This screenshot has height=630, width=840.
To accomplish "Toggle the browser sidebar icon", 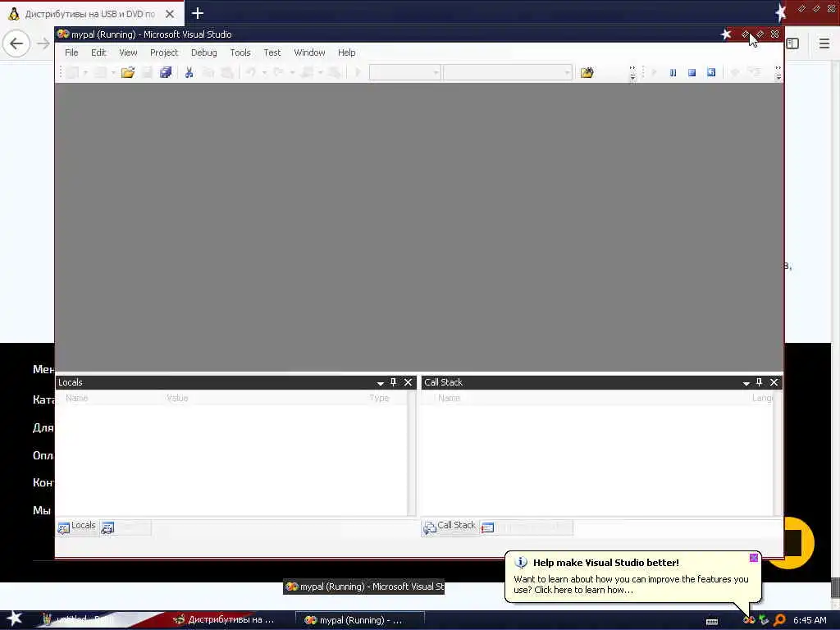I will click(x=793, y=43).
